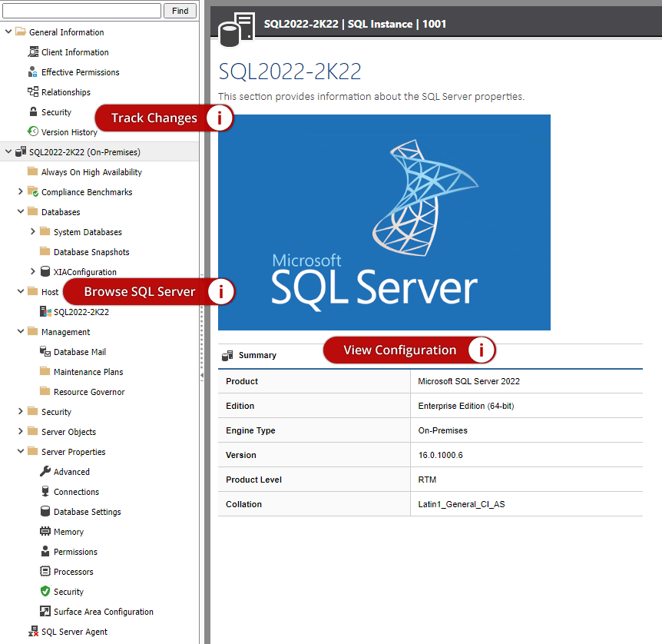Click the SQL Server Agent icon
This screenshot has height=644, width=662.
click(33, 631)
